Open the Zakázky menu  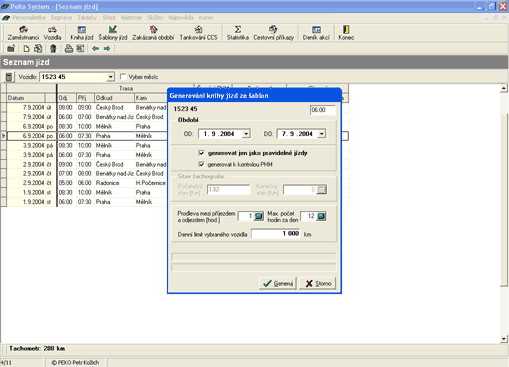tap(87, 18)
